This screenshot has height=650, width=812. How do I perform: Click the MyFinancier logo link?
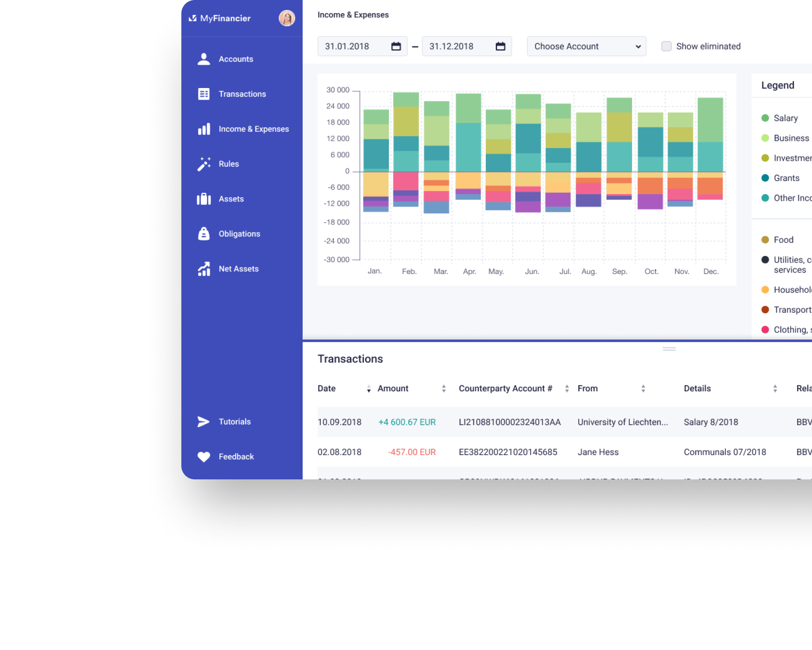click(220, 19)
